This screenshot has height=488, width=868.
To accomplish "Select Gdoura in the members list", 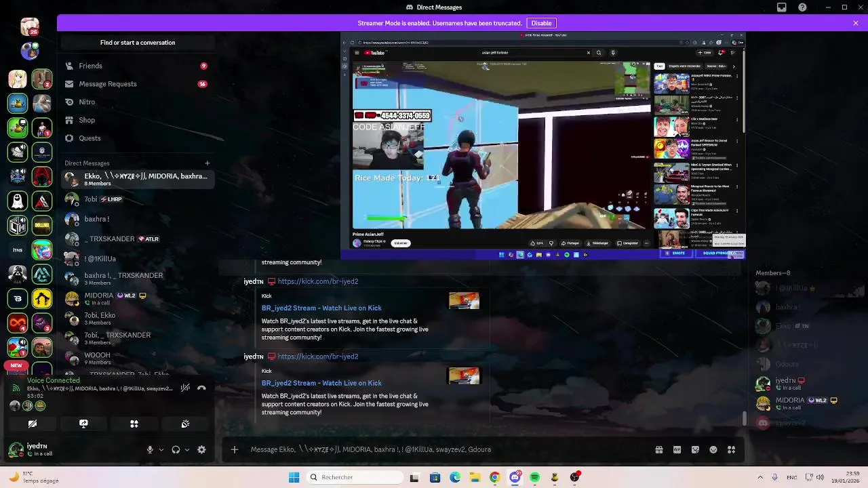I will point(808,364).
